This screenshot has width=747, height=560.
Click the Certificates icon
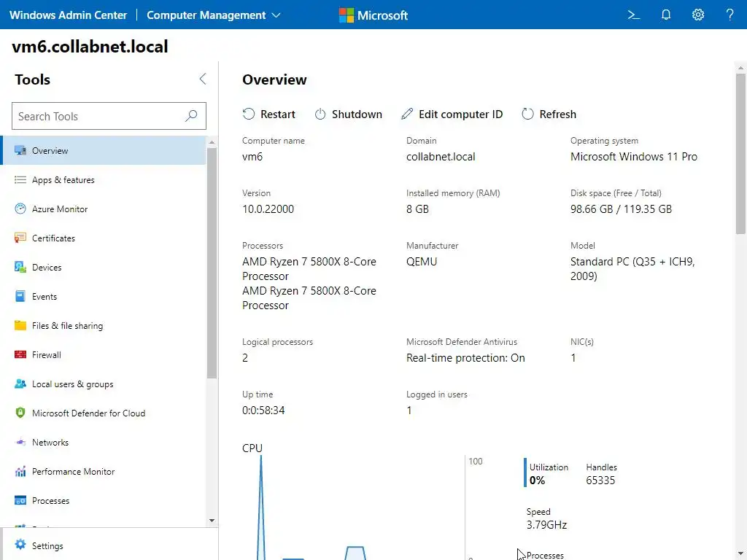tap(20, 238)
